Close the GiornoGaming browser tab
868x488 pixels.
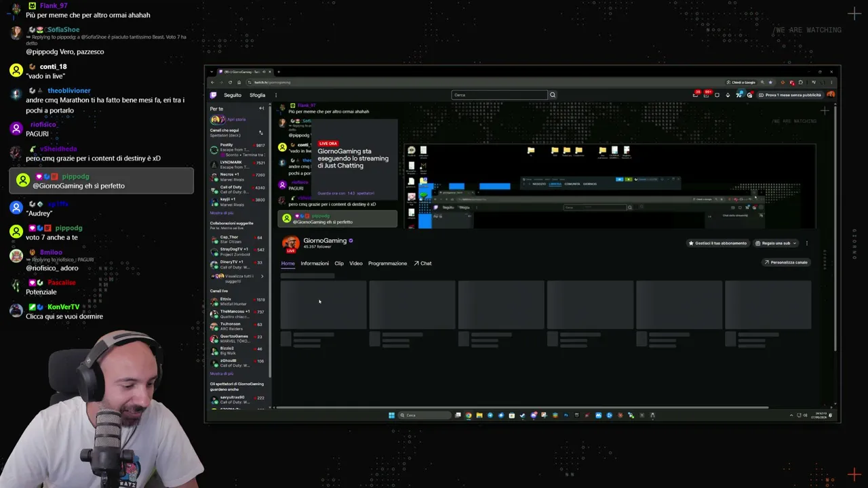point(269,72)
